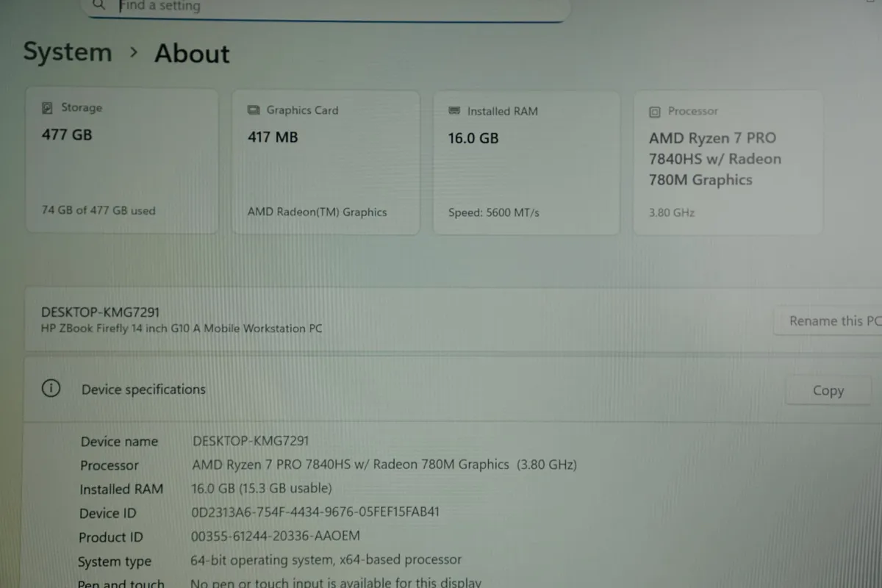The height and width of the screenshot is (588, 882).
Task: Copy the device specifications
Action: pyautogui.click(x=828, y=390)
